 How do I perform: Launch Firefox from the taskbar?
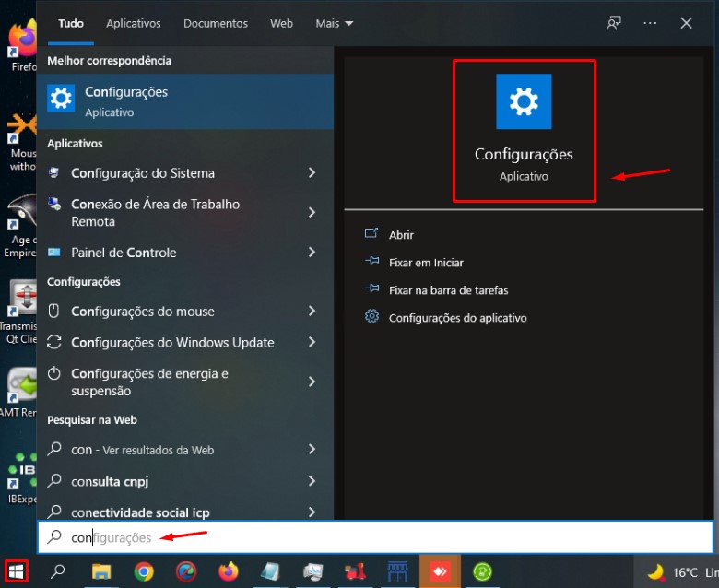229,571
